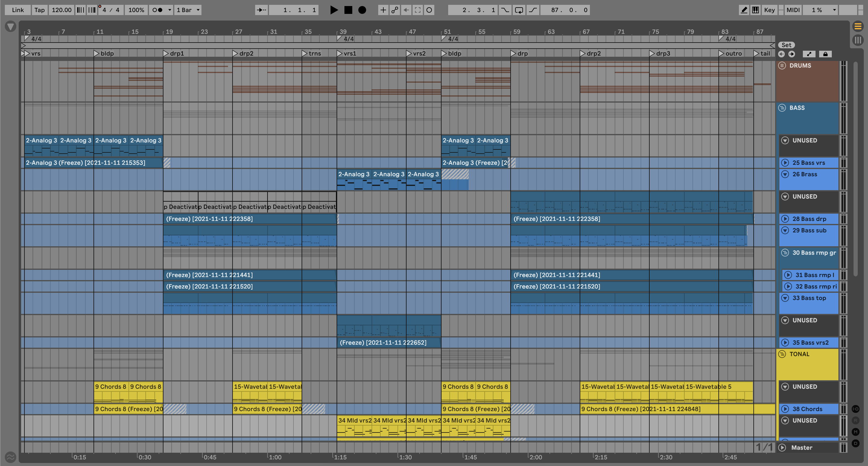This screenshot has height=466, width=868.
Task: Select clip "(Freeze) [2021-11-11 222652]"
Action: [389, 343]
